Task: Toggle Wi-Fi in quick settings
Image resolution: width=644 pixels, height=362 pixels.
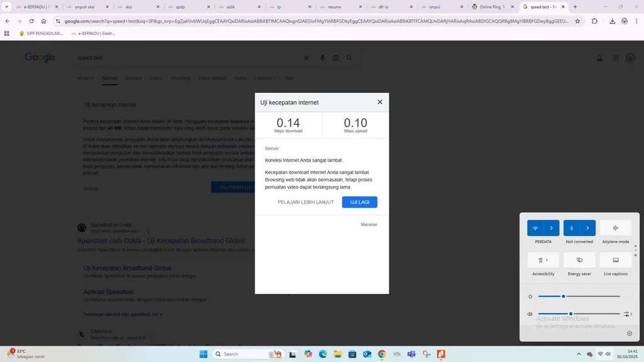Action: [x=535, y=228]
